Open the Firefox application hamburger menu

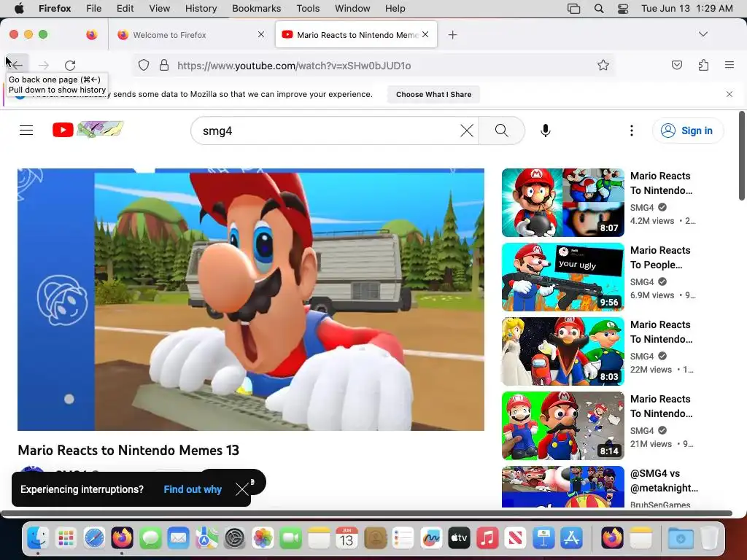(729, 65)
